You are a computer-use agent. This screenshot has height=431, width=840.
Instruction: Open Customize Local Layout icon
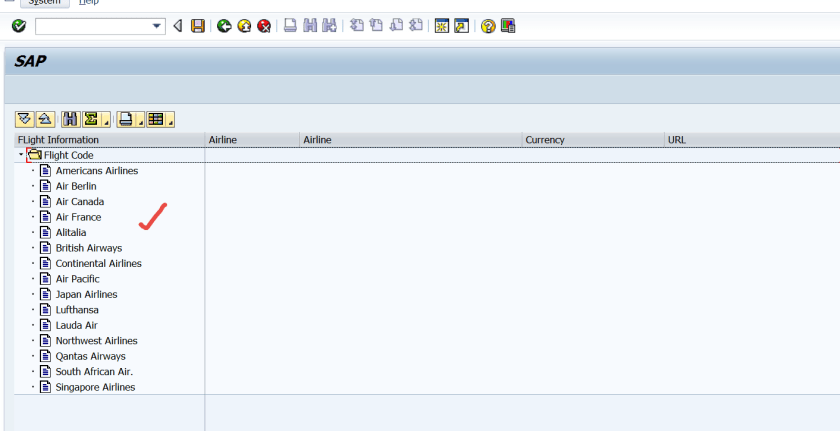(x=508, y=26)
